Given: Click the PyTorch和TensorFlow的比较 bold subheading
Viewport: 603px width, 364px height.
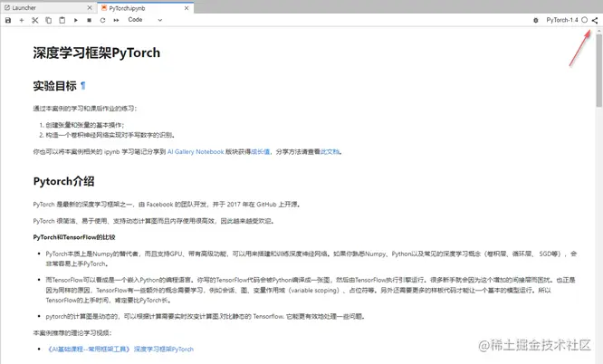Looking at the screenshot, I should pyautogui.click(x=74, y=237).
